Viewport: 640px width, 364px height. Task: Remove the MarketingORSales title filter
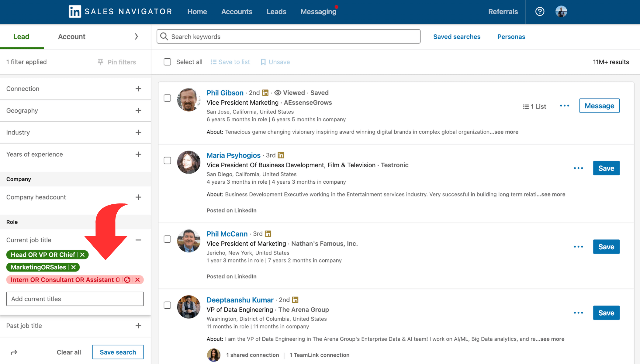74,267
